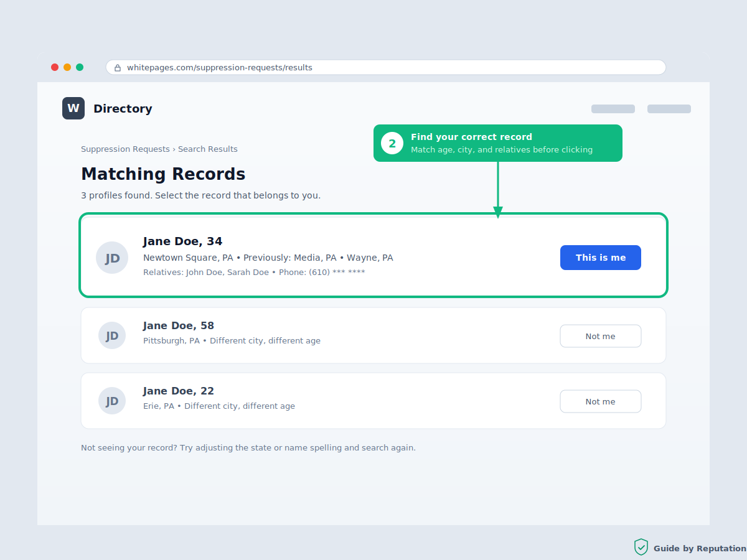747x560 pixels.
Task: Click the Relatives: John Doe, Sarah Doe line
Action: point(254,273)
